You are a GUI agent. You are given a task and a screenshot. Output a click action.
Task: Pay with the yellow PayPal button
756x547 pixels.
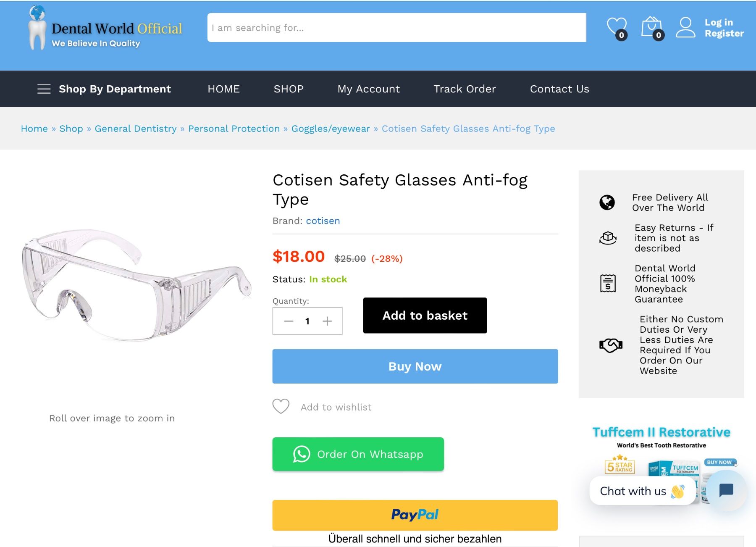[415, 515]
